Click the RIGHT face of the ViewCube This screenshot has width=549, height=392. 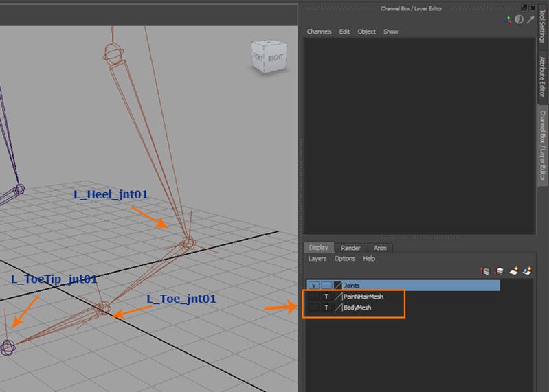pyautogui.click(x=275, y=58)
